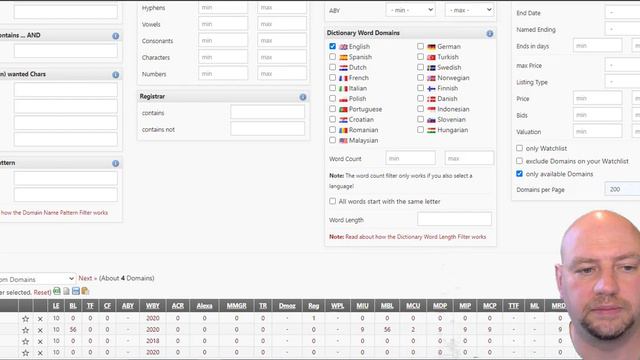Check the Malaysian language checkbox

[x=332, y=140]
